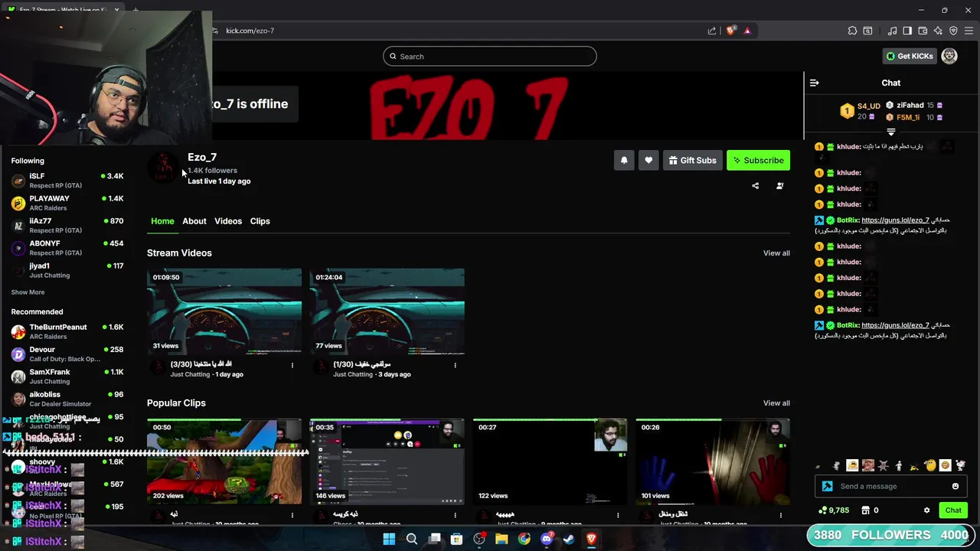Image resolution: width=980 pixels, height=551 pixels.
Task: Switch to the Clips tab
Action: (260, 221)
